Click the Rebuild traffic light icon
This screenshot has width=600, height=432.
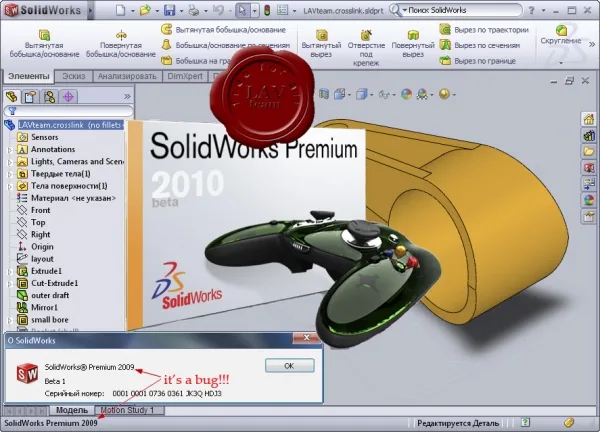tap(267, 10)
